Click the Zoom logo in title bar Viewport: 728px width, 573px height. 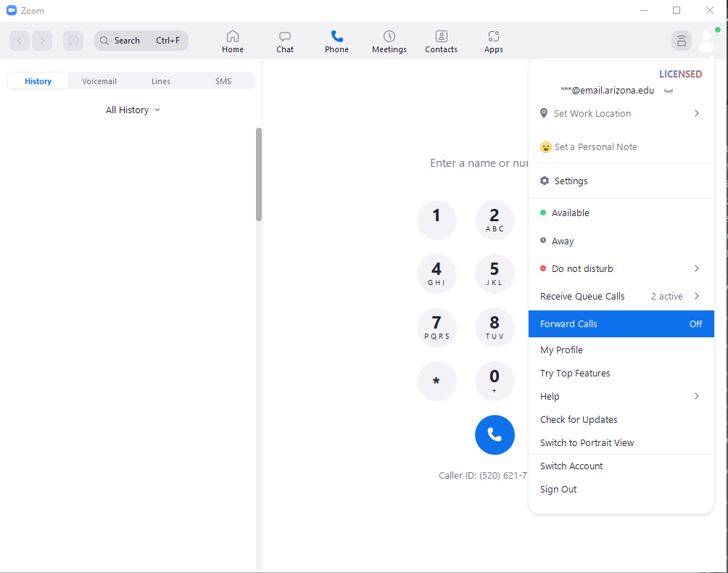coord(12,10)
